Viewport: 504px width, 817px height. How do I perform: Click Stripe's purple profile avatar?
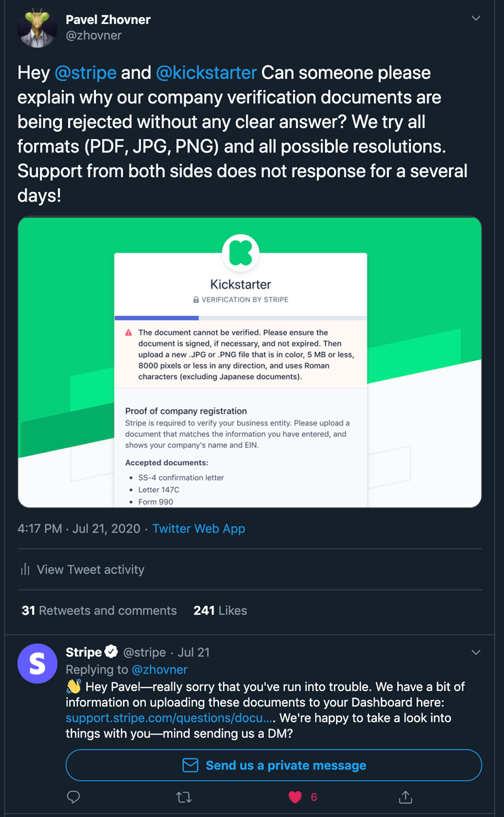[x=37, y=663]
